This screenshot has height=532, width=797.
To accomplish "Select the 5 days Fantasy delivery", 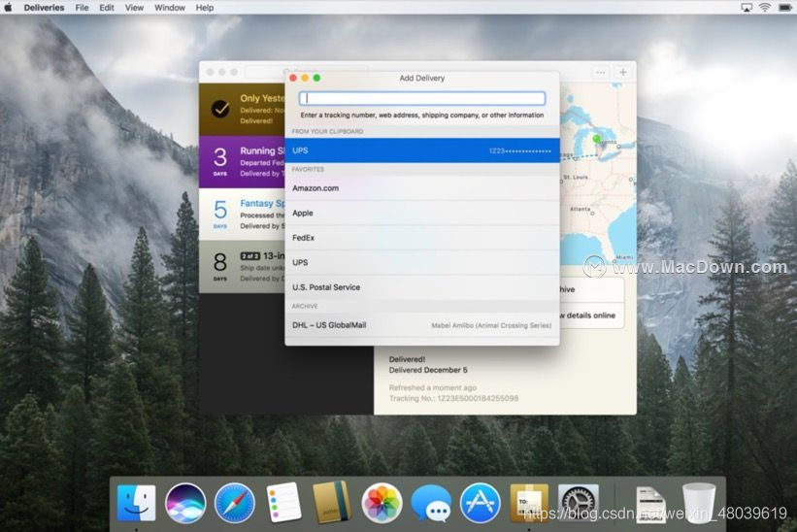I will coord(242,215).
